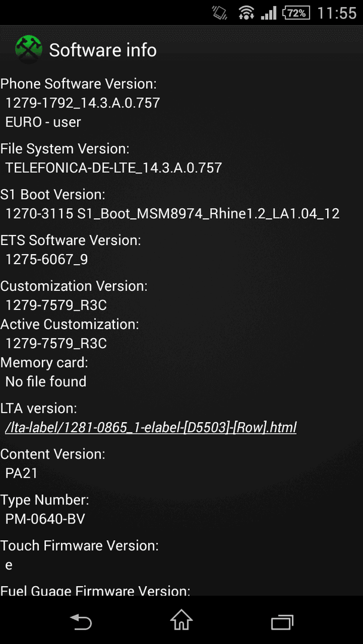Tap the screen rotation status icon
This screenshot has height=644, width=363.
pyautogui.click(x=220, y=13)
